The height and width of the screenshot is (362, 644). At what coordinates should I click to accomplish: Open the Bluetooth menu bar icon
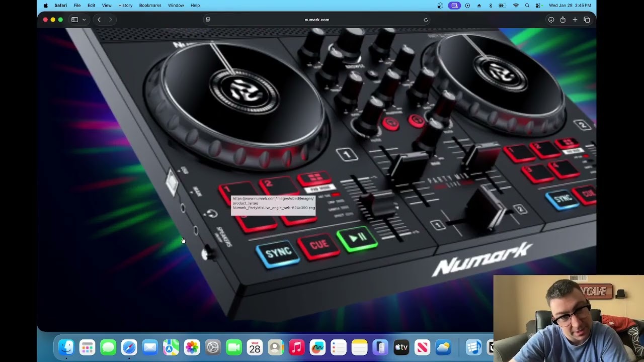(x=491, y=6)
